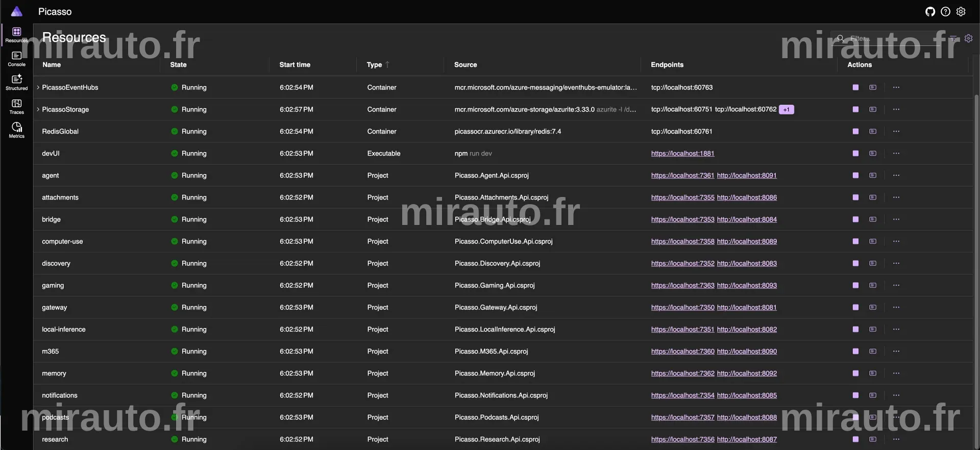980x450 pixels.
Task: Open bridge endpoint https://localhost:7353
Action: point(682,219)
